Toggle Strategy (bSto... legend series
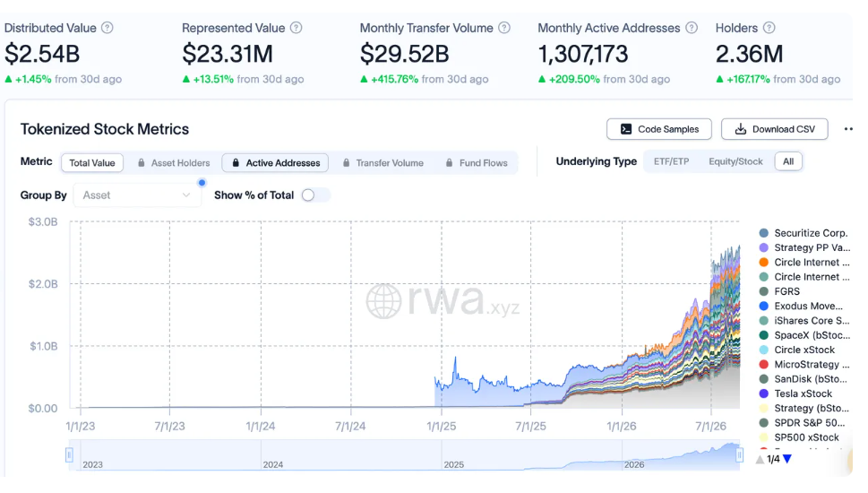868x493 pixels. 804,408
